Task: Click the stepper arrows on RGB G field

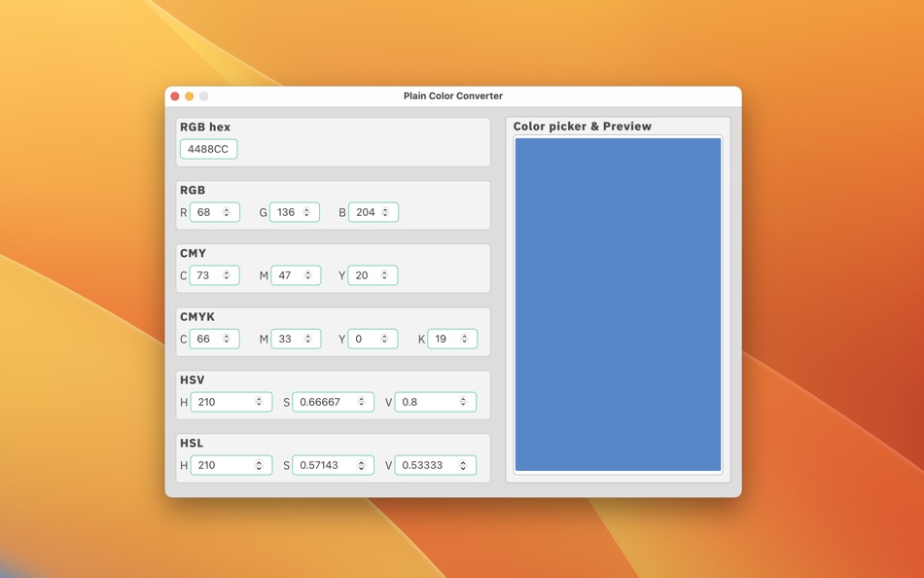Action: 306,212
